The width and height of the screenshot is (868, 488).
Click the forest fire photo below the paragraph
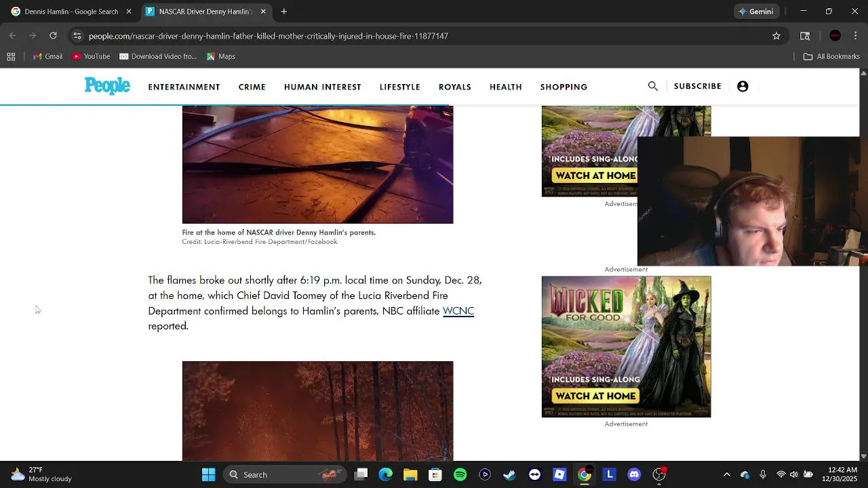pos(317,411)
